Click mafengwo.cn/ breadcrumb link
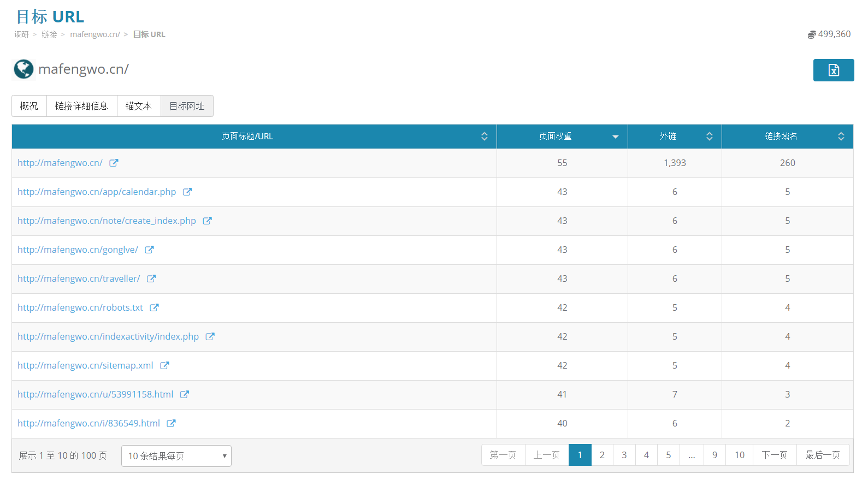Image resolution: width=868 pixels, height=480 pixels. coord(95,34)
